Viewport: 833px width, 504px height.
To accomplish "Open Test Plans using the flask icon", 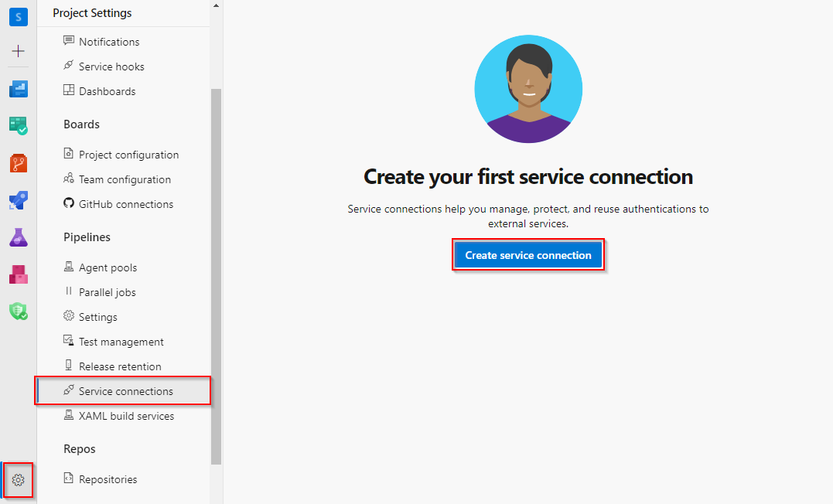I will [x=18, y=237].
